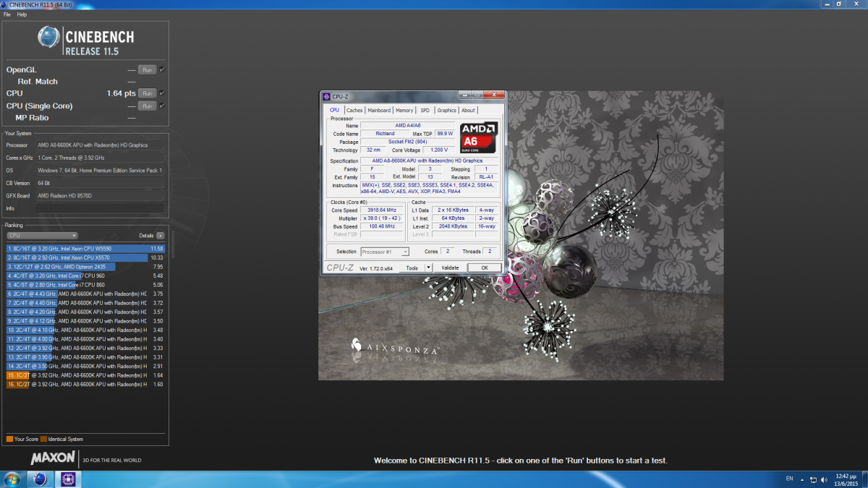Click the Maxon logo at bottom
The image size is (868, 488).
click(53, 458)
